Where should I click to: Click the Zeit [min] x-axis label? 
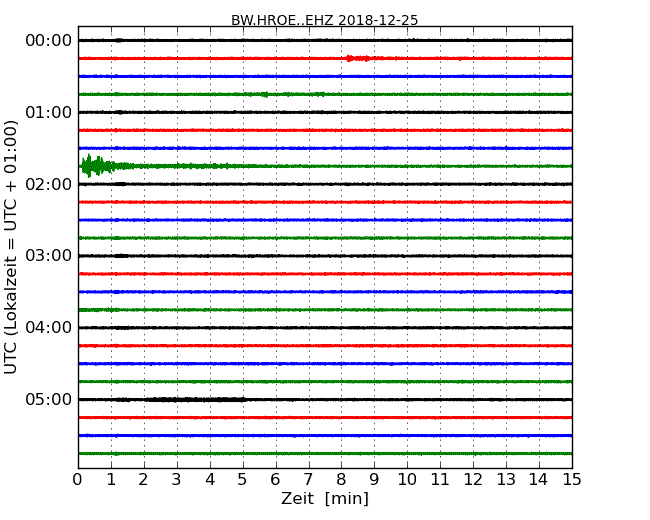[325, 498]
